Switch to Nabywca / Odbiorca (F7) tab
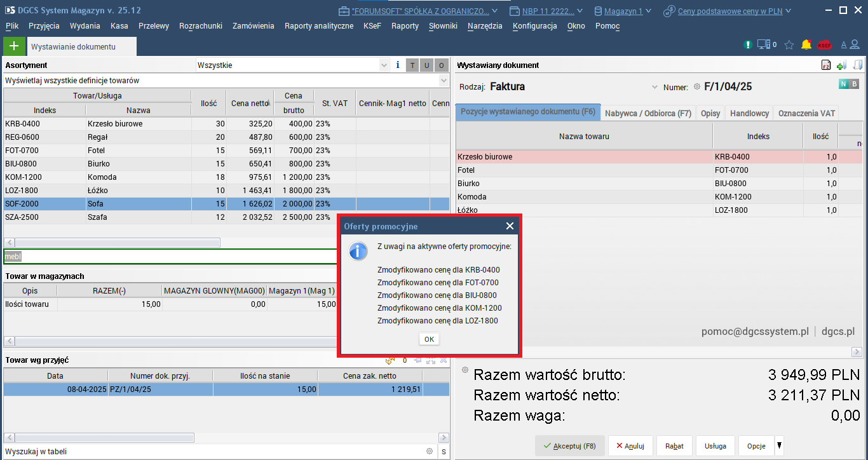This screenshot has height=460, width=868. tap(648, 113)
